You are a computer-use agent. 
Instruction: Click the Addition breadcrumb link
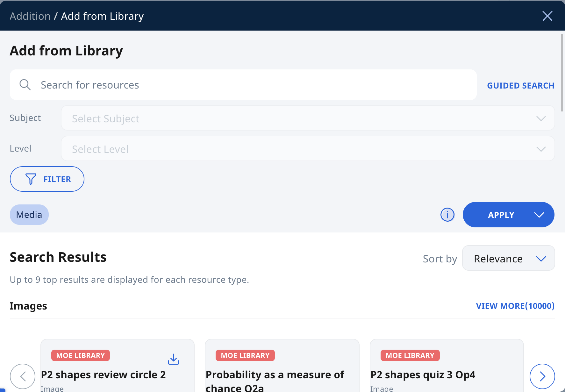[x=30, y=16]
